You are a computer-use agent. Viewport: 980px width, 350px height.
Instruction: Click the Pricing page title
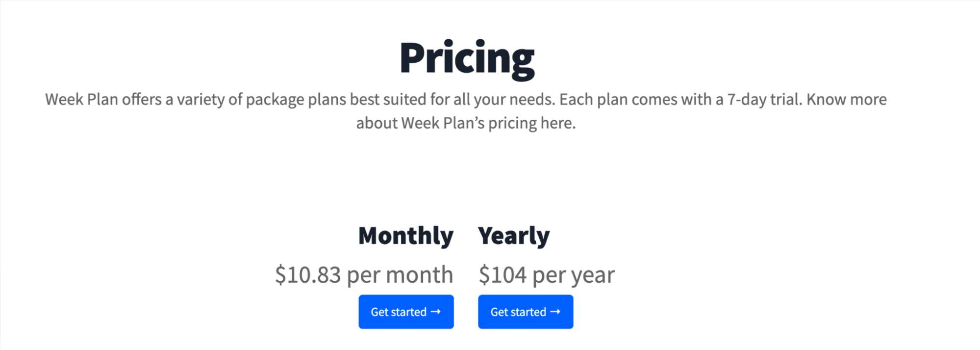click(x=468, y=57)
